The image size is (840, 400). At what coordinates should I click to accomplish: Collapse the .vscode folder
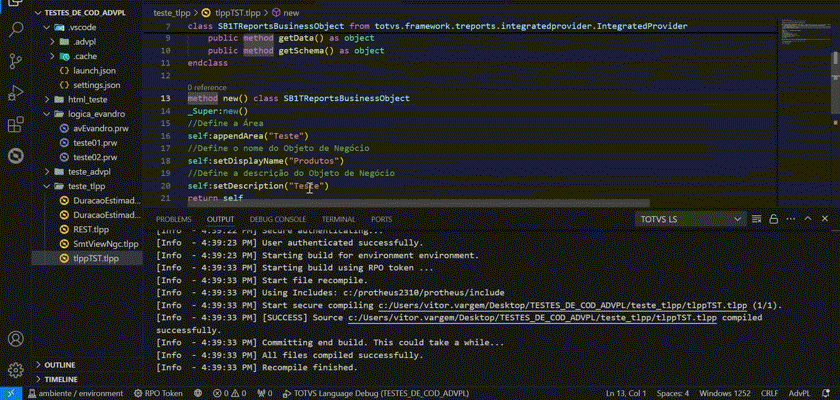(x=81, y=27)
